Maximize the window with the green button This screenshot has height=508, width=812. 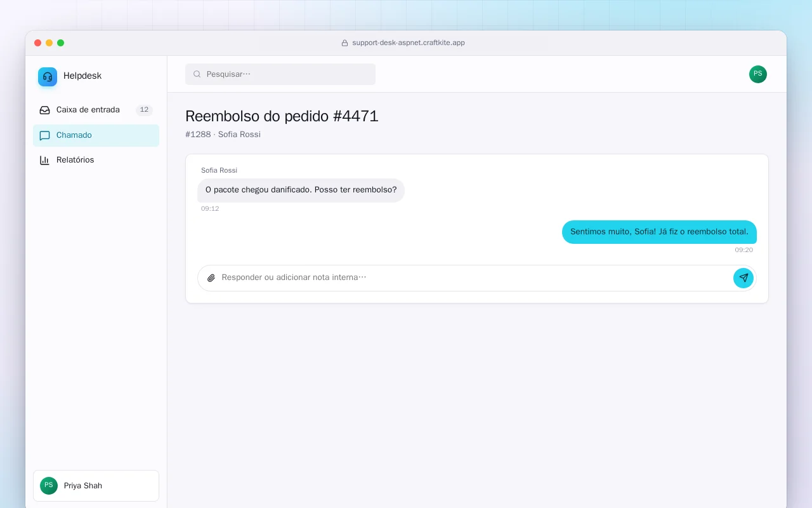click(61, 43)
